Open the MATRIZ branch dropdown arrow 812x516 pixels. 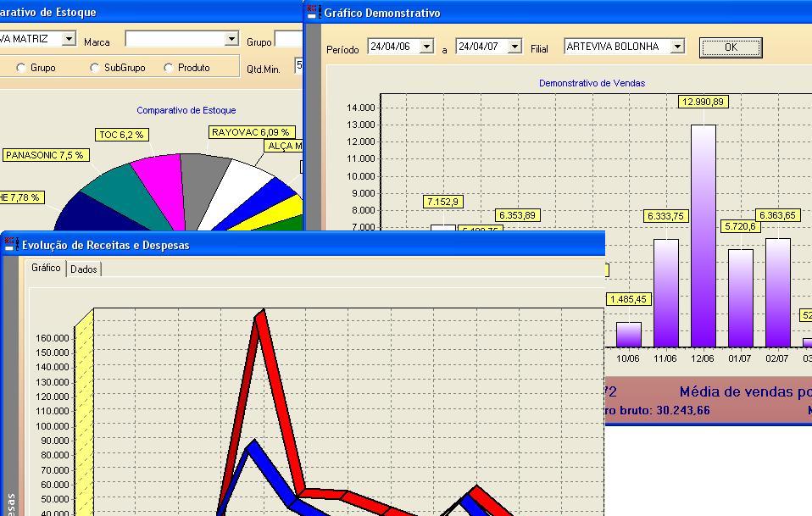point(69,39)
